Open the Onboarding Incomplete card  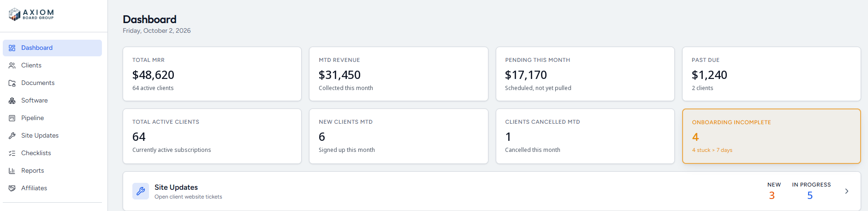click(772, 136)
